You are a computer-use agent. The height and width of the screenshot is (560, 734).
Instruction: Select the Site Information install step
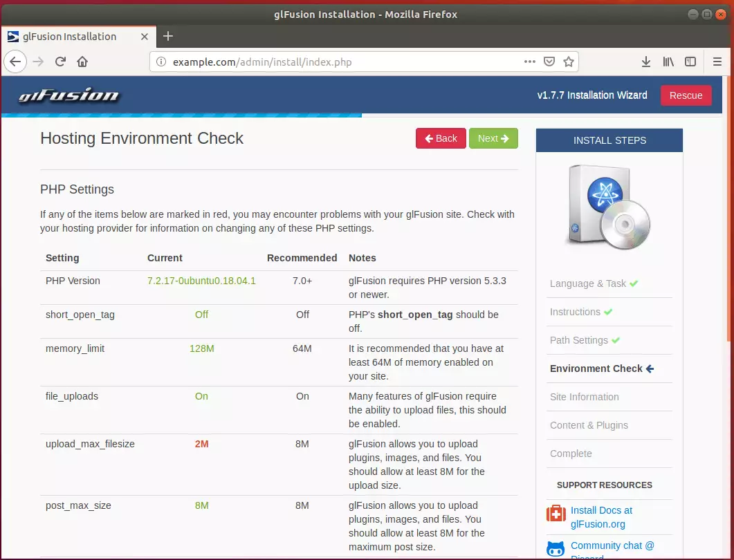tap(584, 397)
